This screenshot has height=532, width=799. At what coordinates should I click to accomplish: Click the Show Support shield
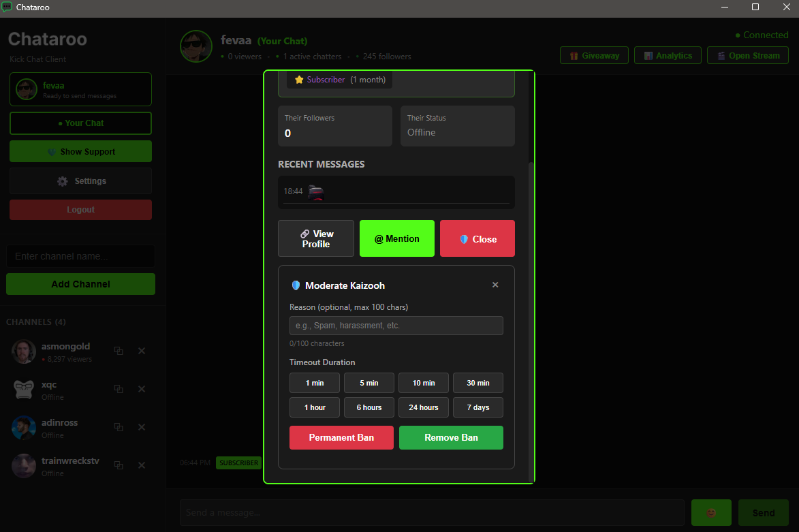pyautogui.click(x=80, y=151)
